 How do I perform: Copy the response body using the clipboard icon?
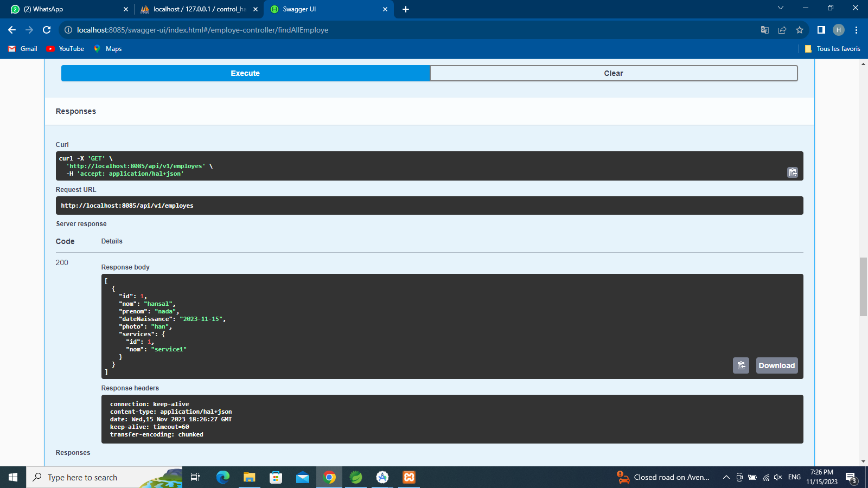[x=741, y=365]
